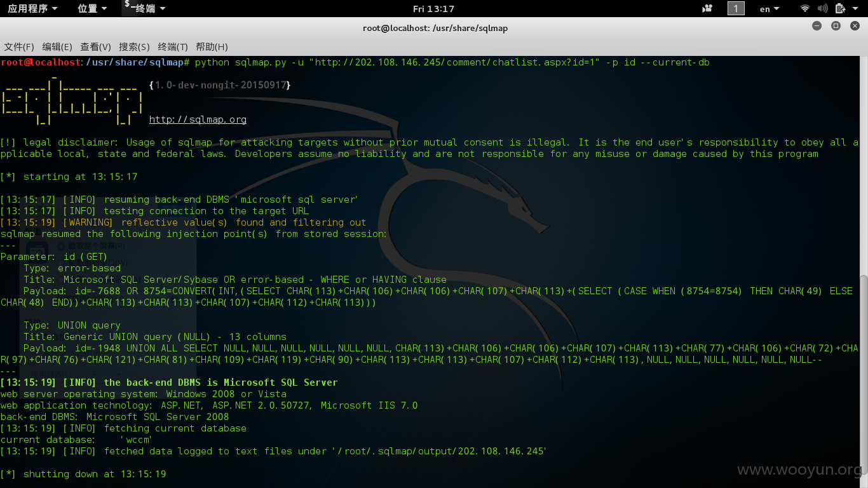Click the 'starting at 13:15:17' line

[x=69, y=177]
